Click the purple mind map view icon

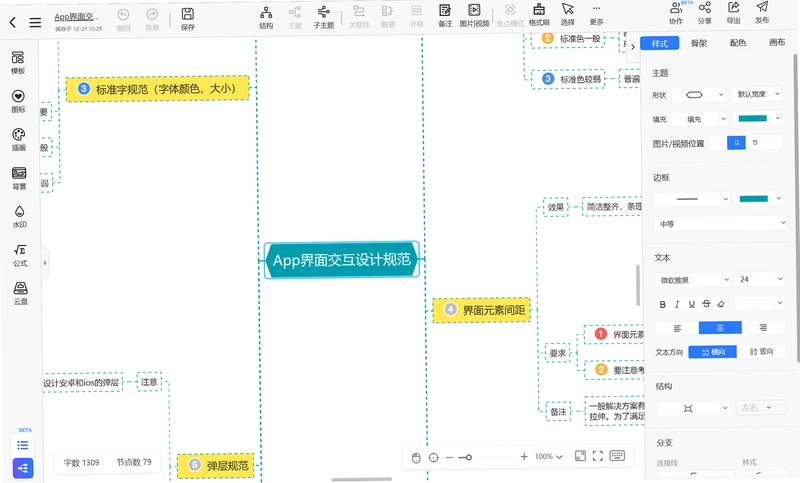point(23,468)
